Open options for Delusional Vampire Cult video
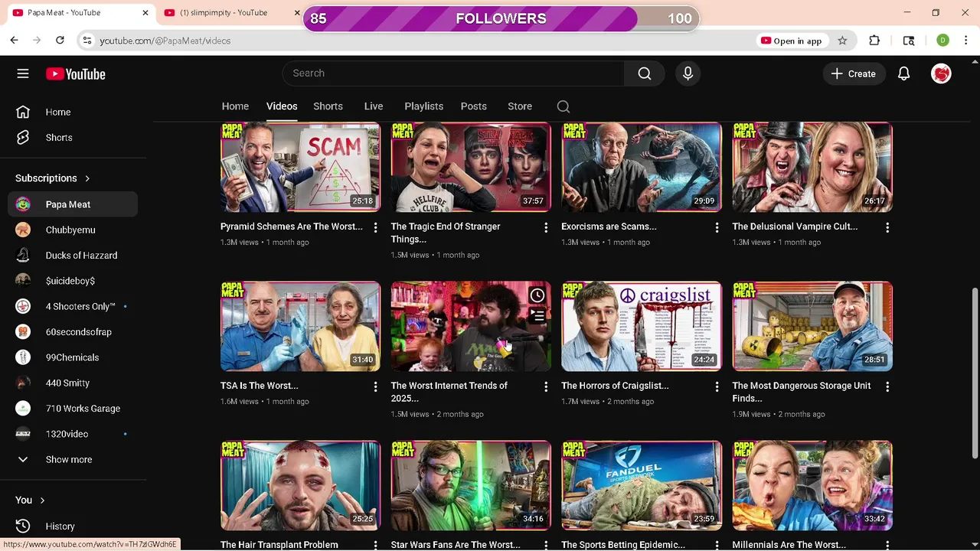 (887, 227)
